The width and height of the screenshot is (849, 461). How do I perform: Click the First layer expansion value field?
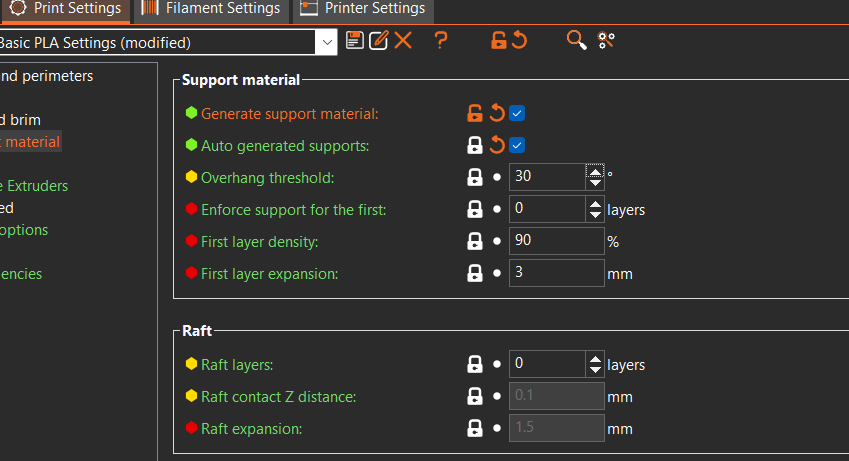(557, 273)
